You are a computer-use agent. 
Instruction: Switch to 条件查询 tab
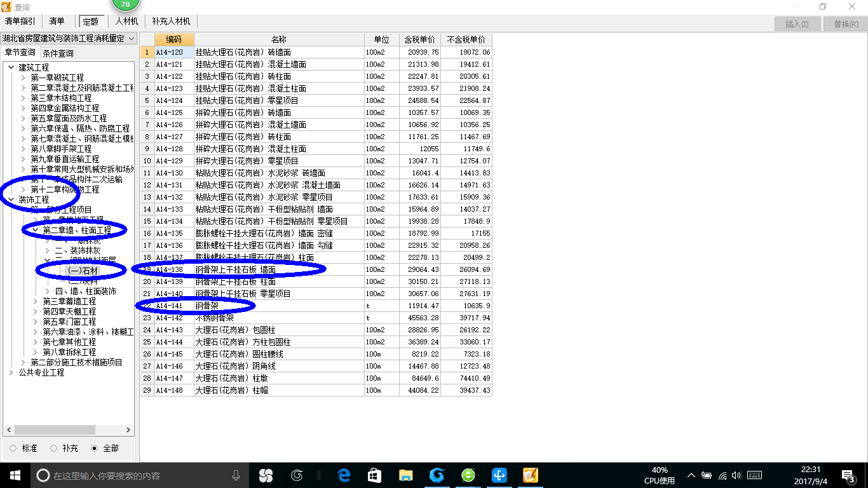[58, 53]
